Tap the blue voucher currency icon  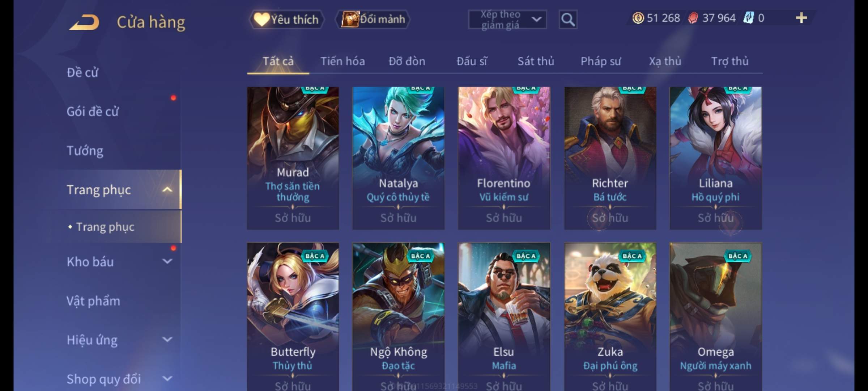click(748, 18)
